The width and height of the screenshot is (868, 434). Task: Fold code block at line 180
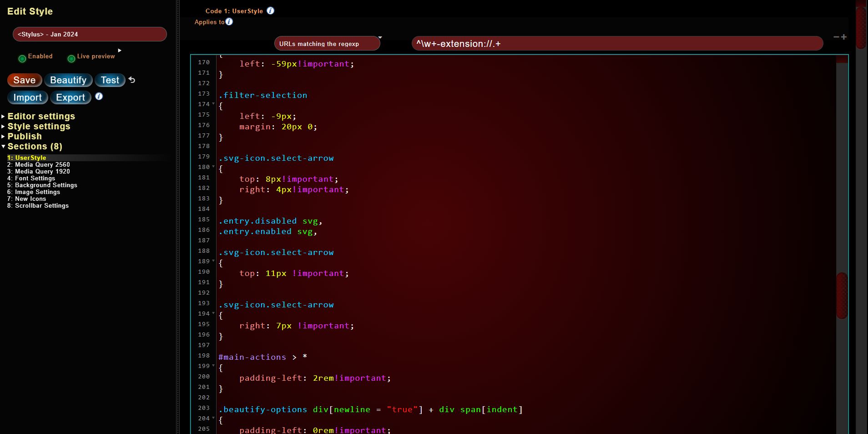click(213, 167)
